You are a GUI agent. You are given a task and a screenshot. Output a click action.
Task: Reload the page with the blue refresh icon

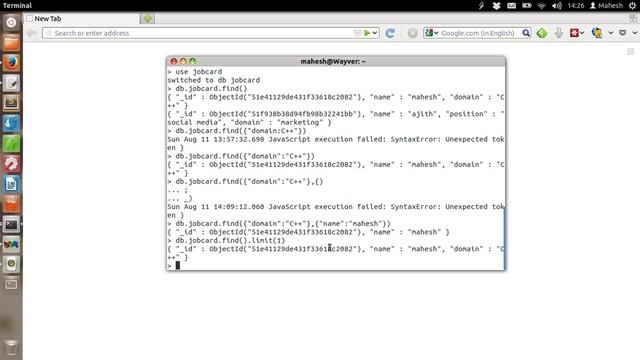point(390,33)
